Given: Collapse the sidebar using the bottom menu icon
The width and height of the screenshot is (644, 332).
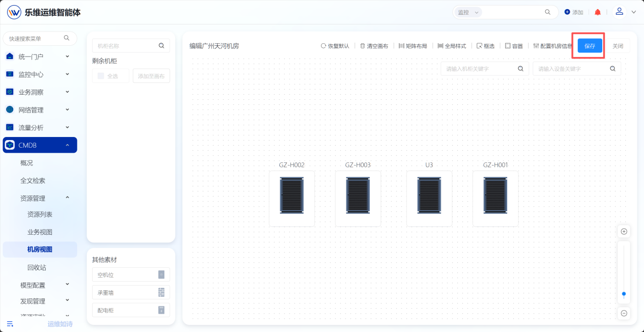Looking at the screenshot, I should point(10,324).
